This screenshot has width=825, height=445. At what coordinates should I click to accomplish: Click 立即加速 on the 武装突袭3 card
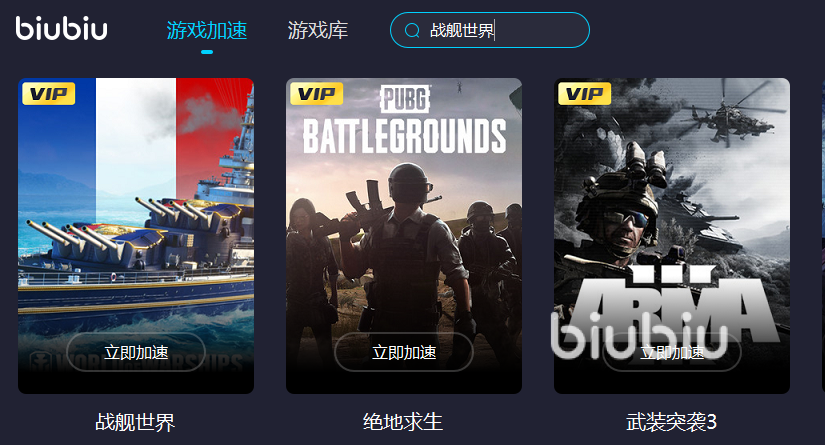click(672, 352)
